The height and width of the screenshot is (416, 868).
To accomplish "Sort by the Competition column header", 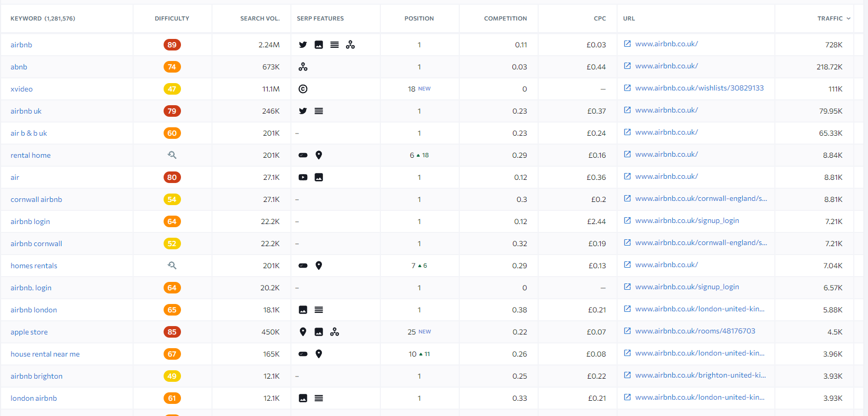I will pos(506,18).
